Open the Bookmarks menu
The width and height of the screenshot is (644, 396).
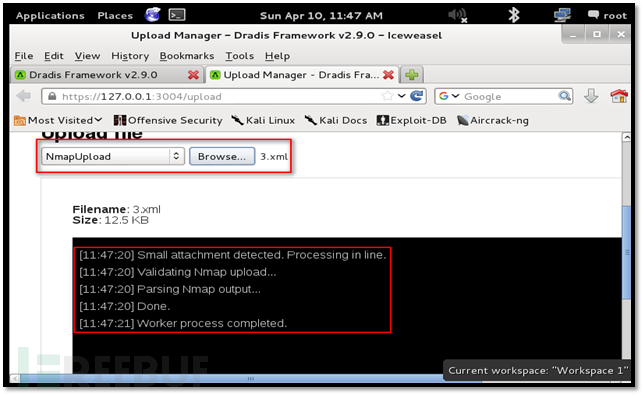[x=187, y=56]
